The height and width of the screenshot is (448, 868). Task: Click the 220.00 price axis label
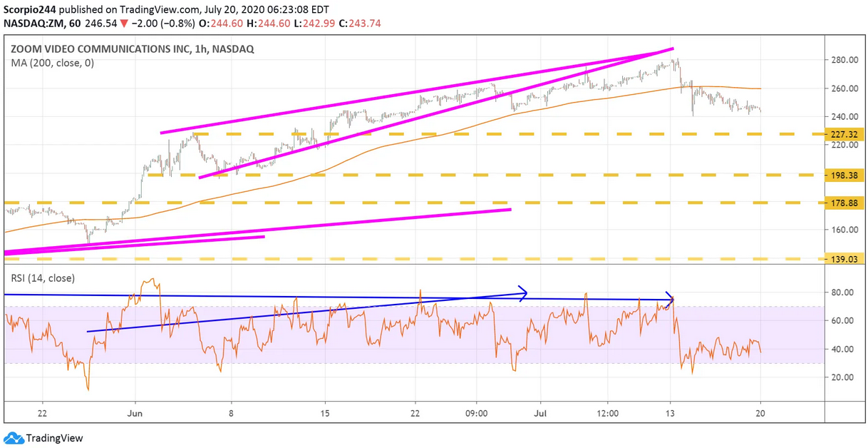coord(843,145)
